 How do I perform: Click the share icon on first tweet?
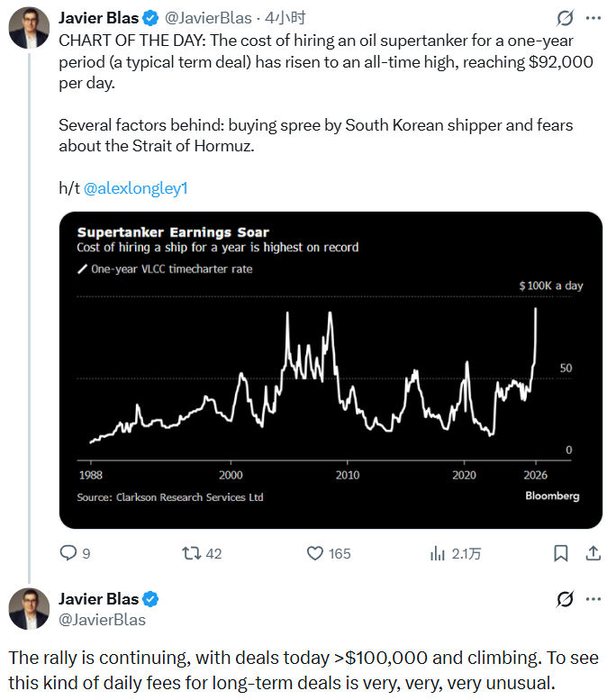[x=593, y=552]
